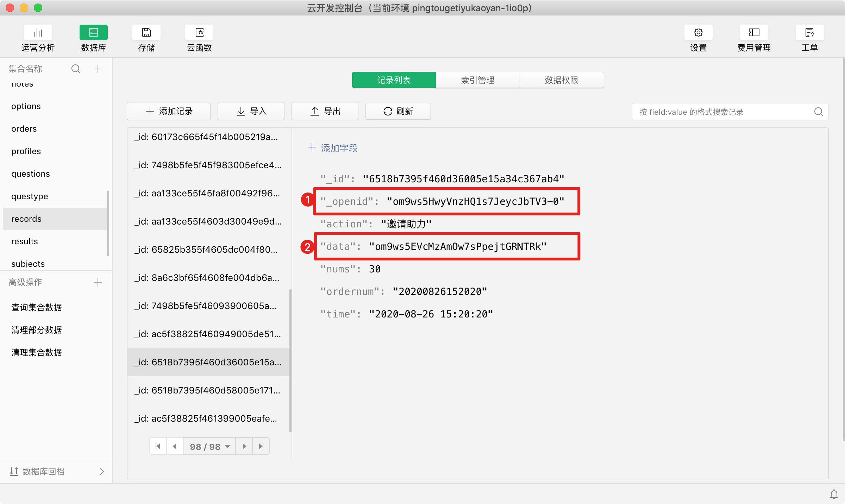The width and height of the screenshot is (845, 504).
Task: Select the questions collection
Action: coord(31,174)
